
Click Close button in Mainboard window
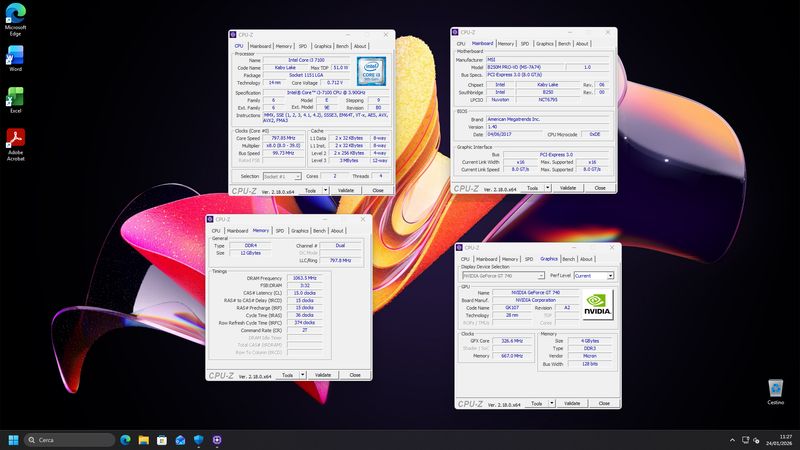point(599,188)
